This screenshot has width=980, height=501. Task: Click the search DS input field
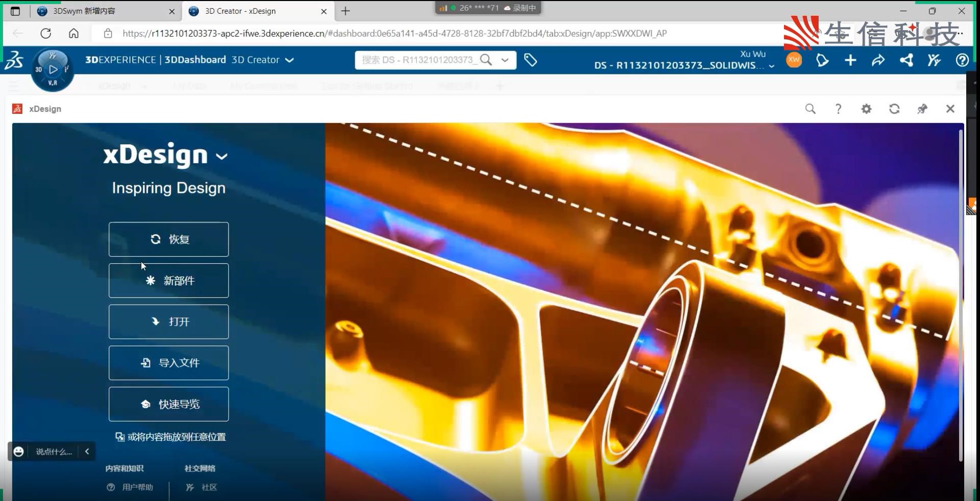(x=419, y=60)
